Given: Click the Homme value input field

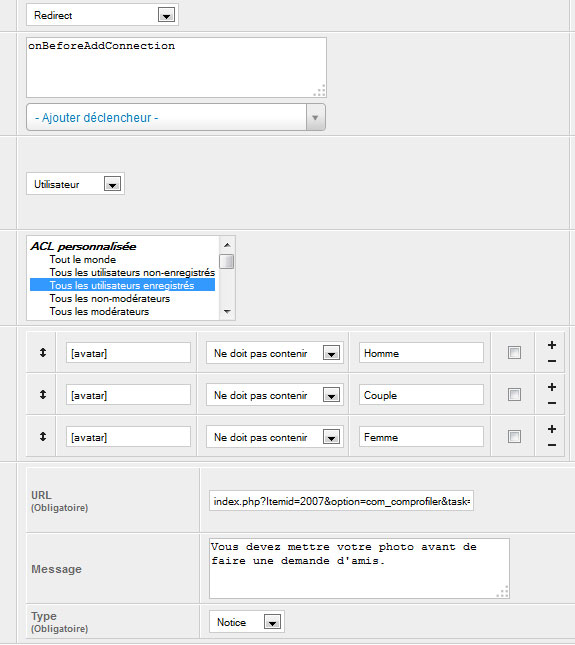Looking at the screenshot, I should pyautogui.click(x=421, y=353).
